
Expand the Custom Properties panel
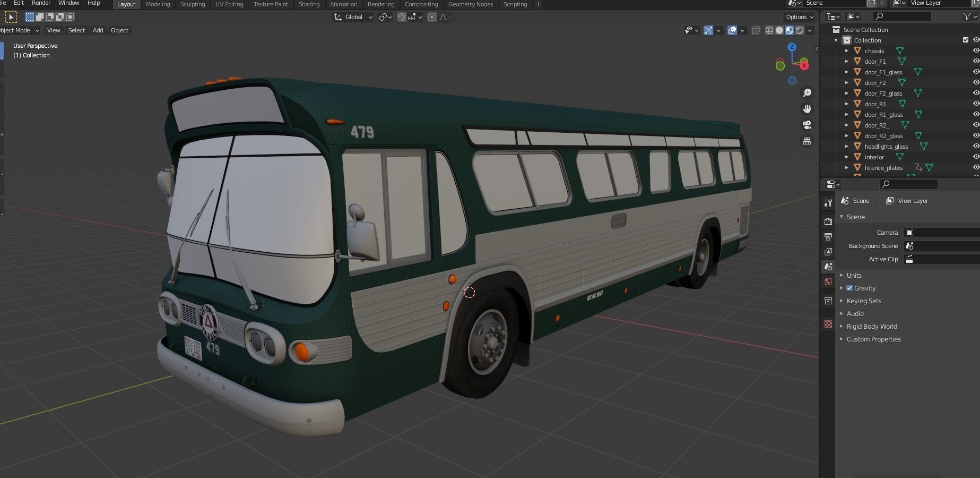[x=873, y=339]
